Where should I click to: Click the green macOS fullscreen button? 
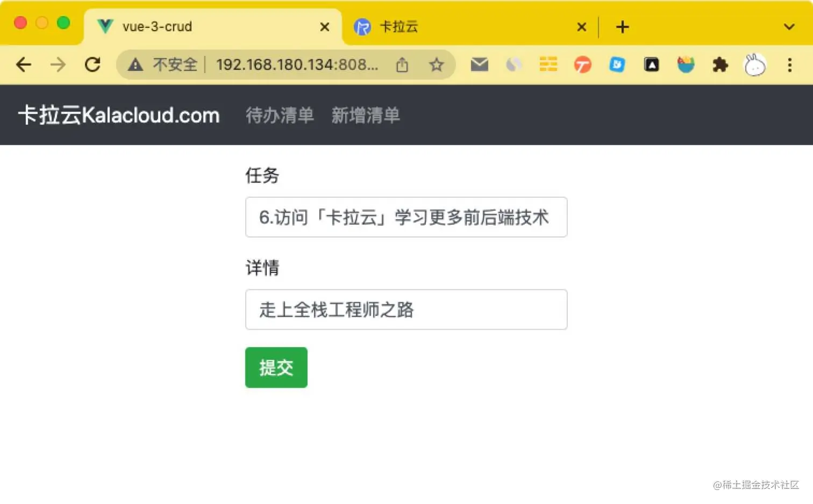(63, 23)
